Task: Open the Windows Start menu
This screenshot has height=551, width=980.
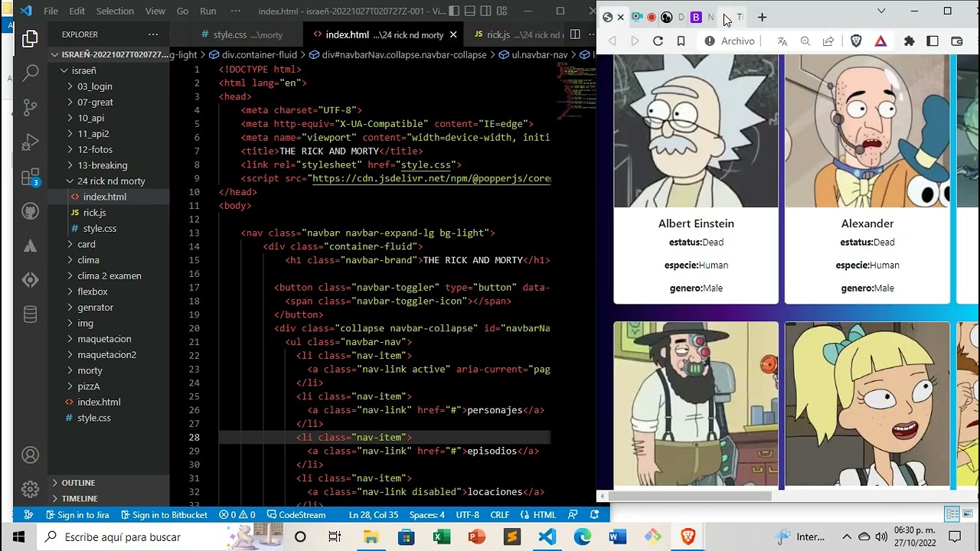Action: point(18,537)
